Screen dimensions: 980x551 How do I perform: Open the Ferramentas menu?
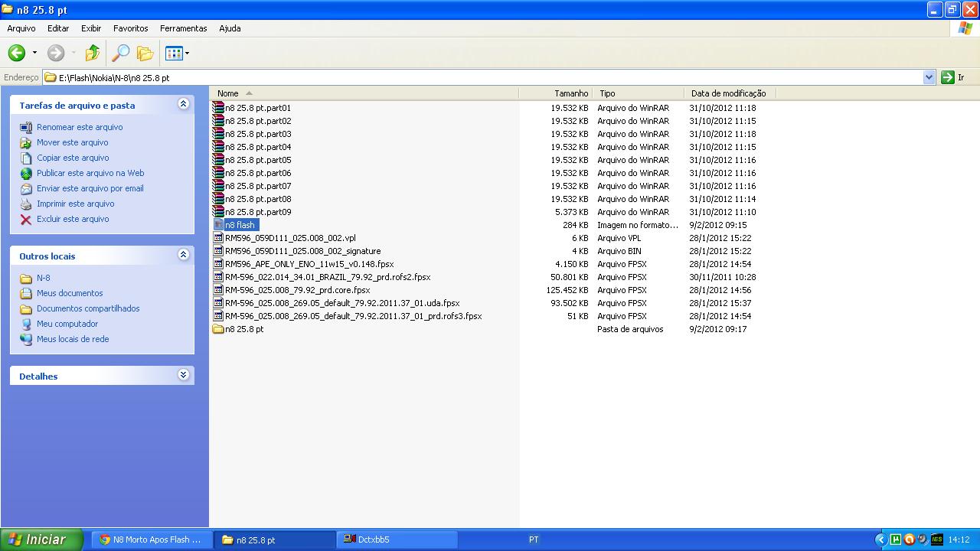184,28
